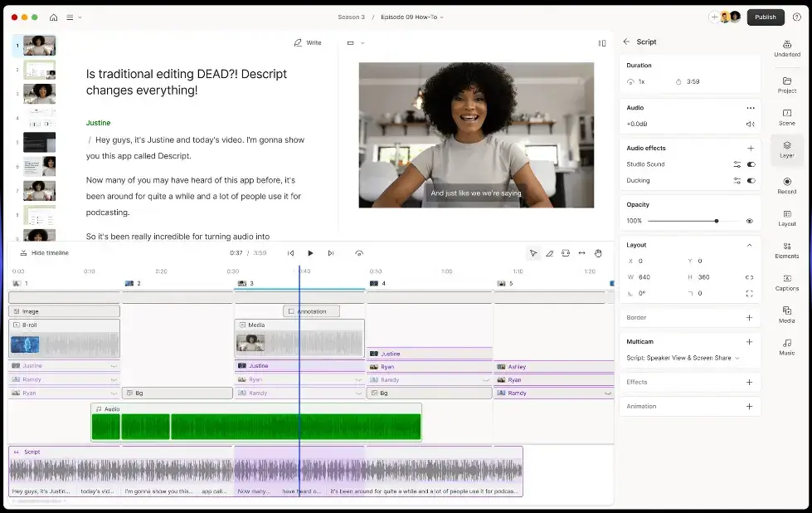Mute the audio via the speaker icon
Viewport: 812px width, 513px height.
(751, 123)
